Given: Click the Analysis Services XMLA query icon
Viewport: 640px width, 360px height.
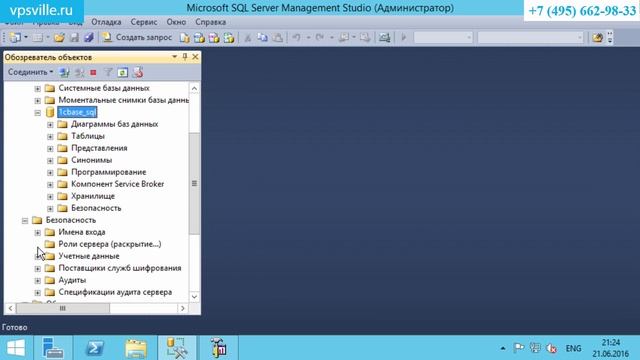Looking at the screenshot, I should 229,38.
